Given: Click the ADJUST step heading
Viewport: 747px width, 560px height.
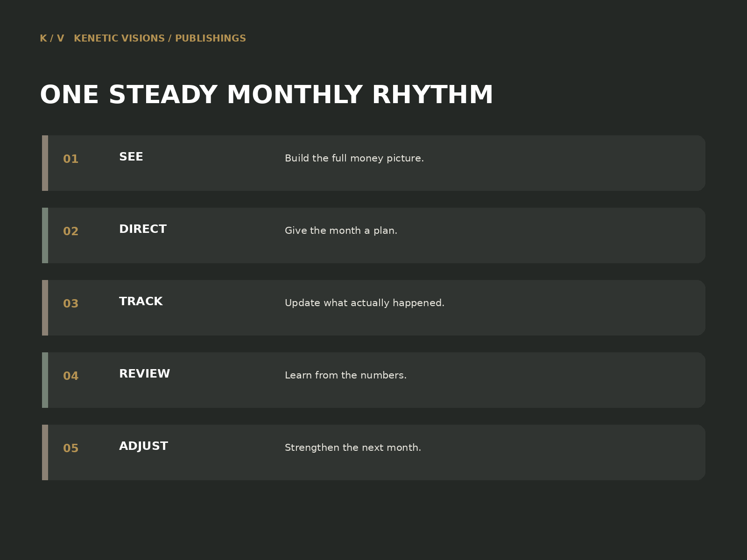Looking at the screenshot, I should [x=143, y=447].
